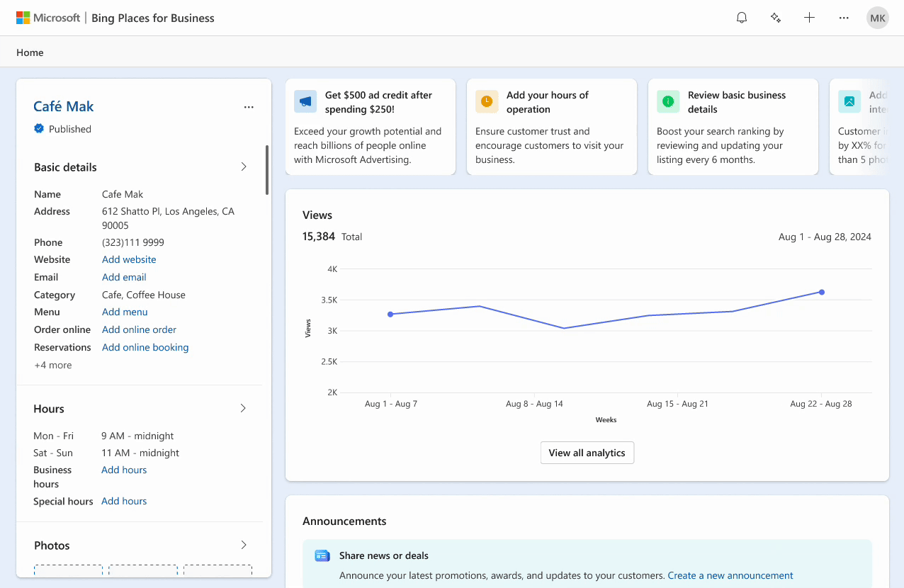Expand the Photos section chevron

point(244,545)
